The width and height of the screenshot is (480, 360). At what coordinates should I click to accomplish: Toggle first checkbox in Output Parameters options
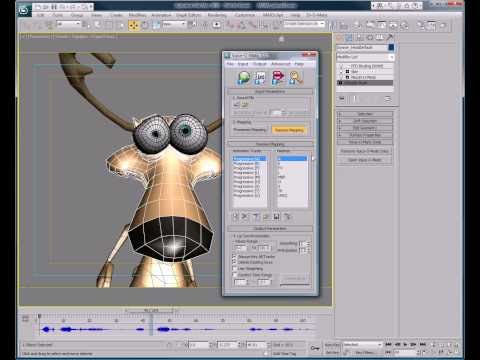(x=234, y=257)
